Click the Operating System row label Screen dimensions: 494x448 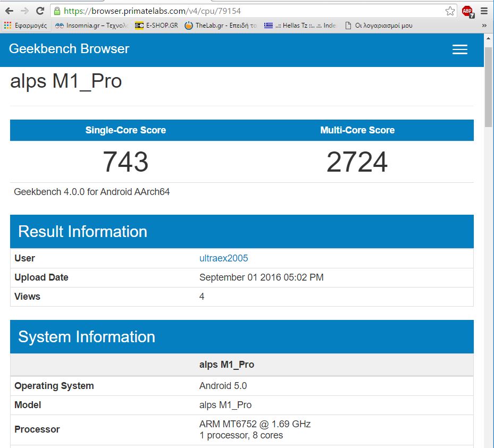[54, 386]
